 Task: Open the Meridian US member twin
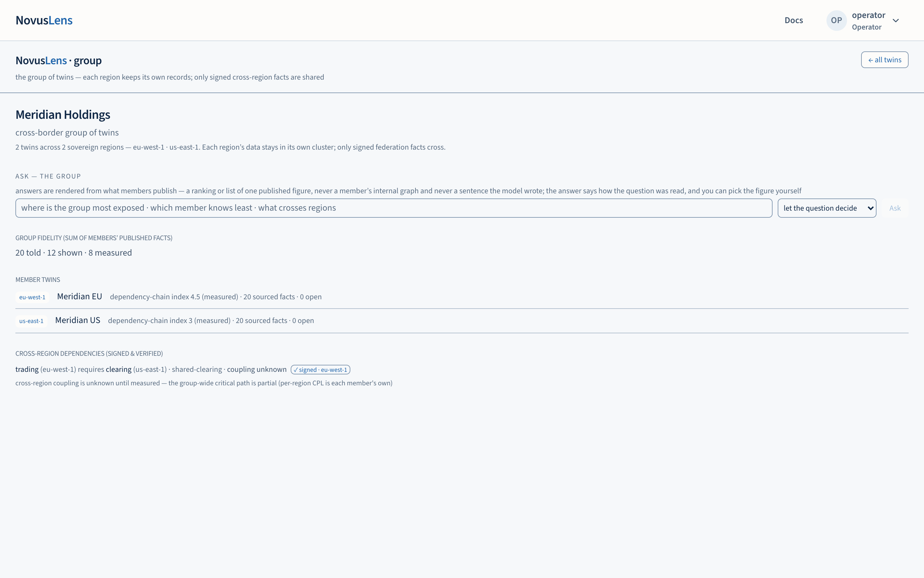pyautogui.click(x=78, y=320)
